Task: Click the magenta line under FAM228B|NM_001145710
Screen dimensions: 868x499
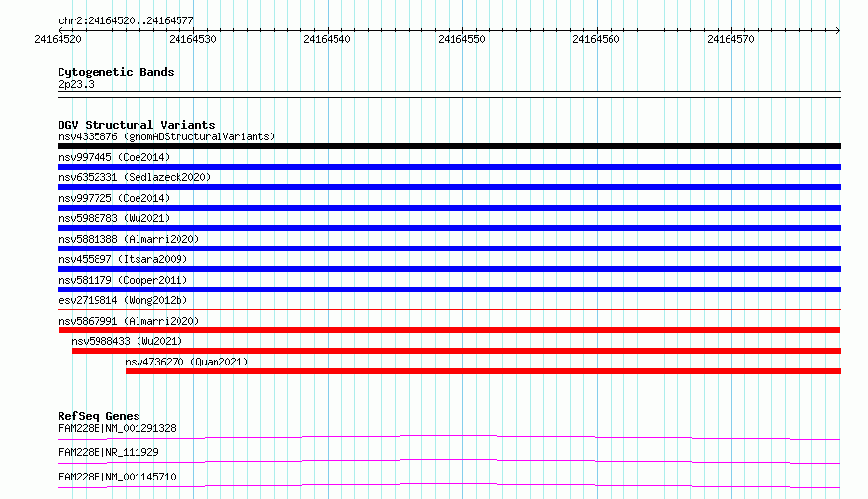Action: (449, 485)
